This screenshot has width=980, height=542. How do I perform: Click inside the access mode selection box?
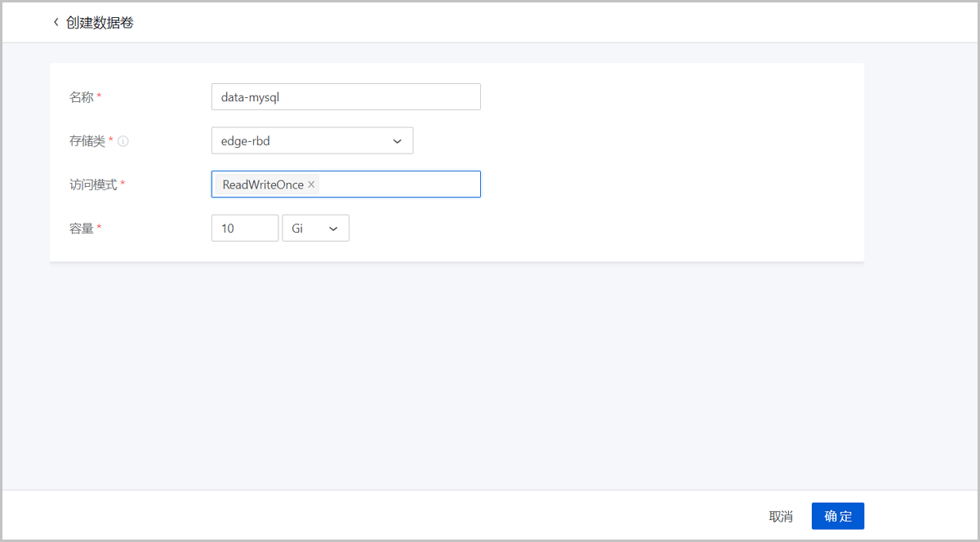click(392, 184)
